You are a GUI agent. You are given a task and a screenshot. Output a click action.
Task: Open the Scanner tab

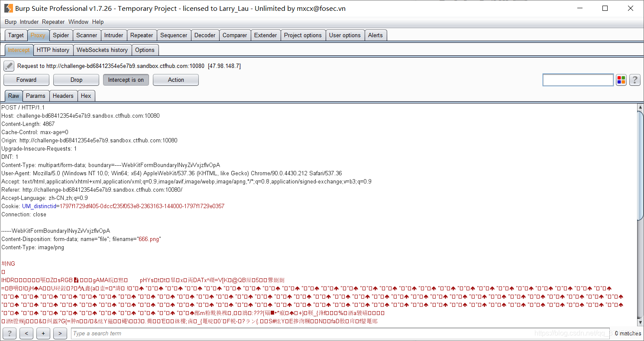tap(87, 35)
